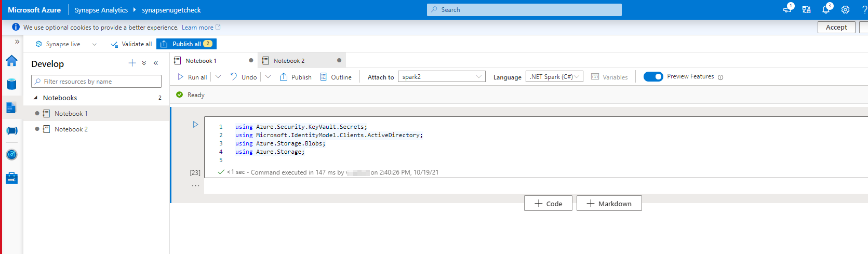Click Synapse Analytics breadcrumb
This screenshot has width=868, height=254.
[x=101, y=10]
